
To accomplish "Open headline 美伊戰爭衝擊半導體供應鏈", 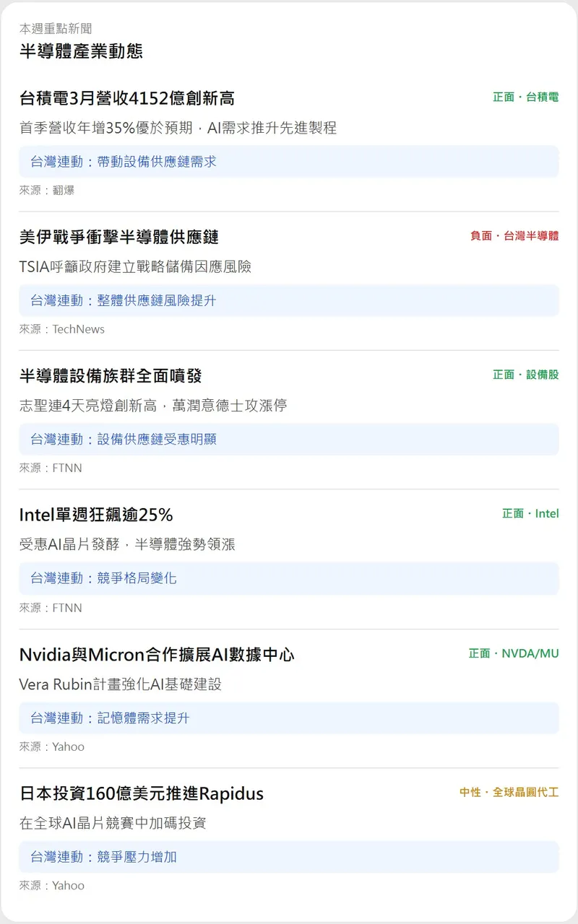I will [119, 237].
